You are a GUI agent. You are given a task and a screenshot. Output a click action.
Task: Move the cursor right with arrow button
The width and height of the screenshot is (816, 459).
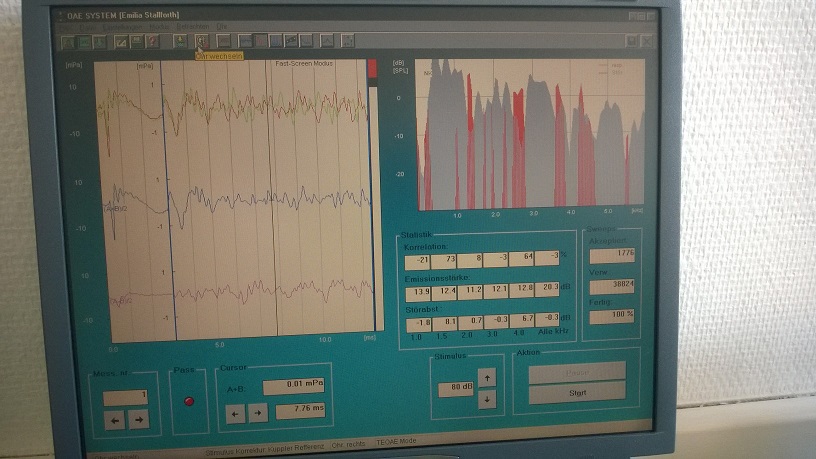tap(256, 412)
